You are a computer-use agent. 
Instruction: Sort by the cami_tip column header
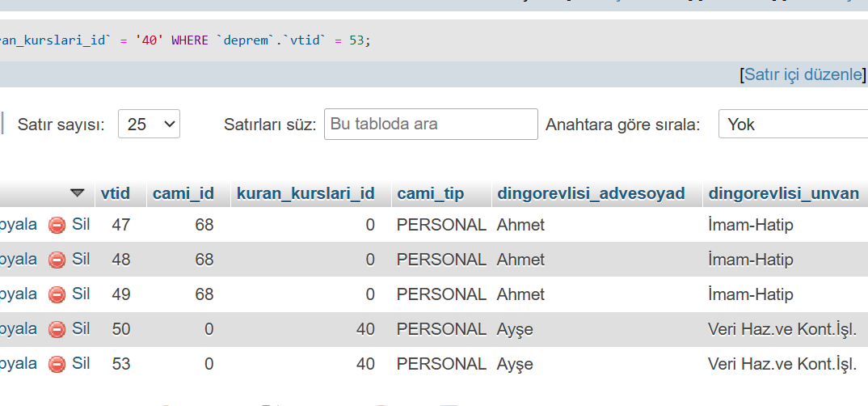tap(431, 193)
